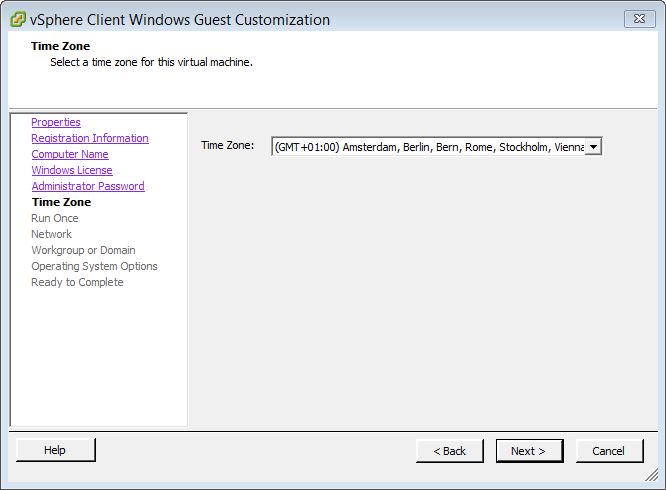Cancel the customization wizard
666x490 pixels.
[x=609, y=451]
